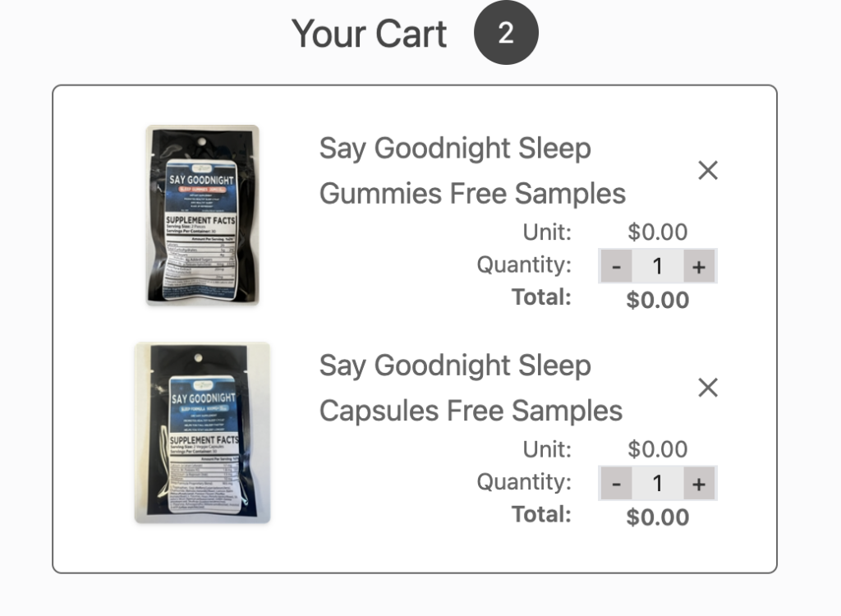Screen dimensions: 841x616
Task: Select the Gummies unit price value
Action: (658, 232)
